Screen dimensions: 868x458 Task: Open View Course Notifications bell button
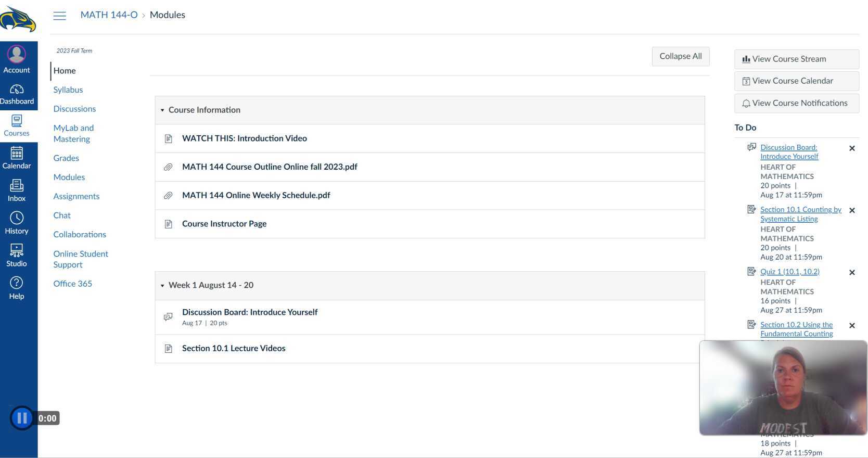point(796,104)
